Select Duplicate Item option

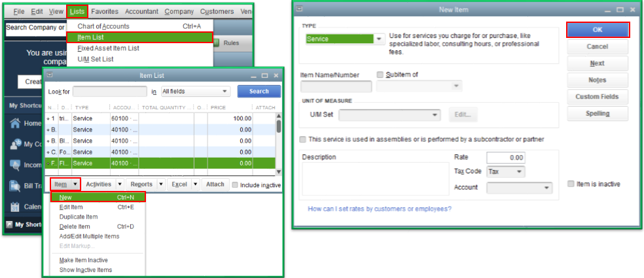(x=98, y=217)
